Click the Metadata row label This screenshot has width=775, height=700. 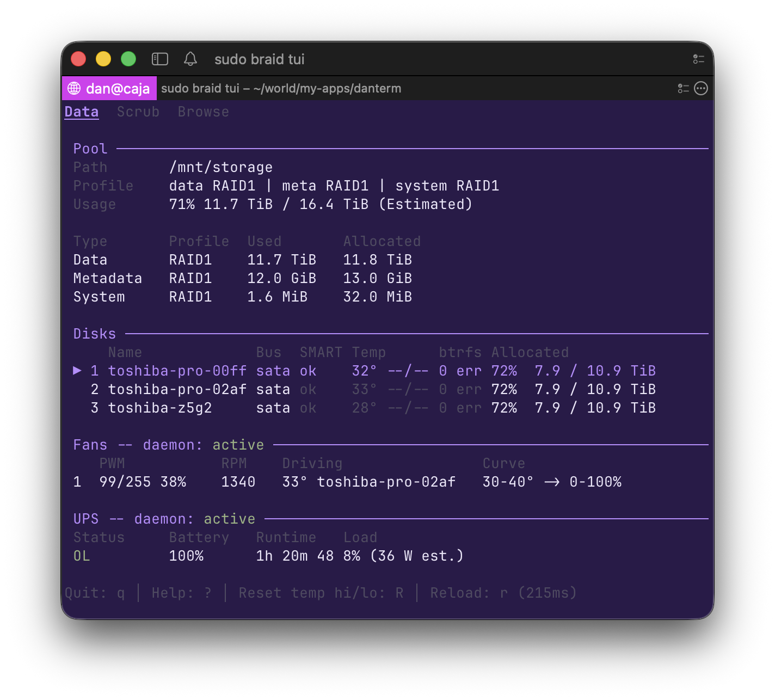pyautogui.click(x=108, y=279)
